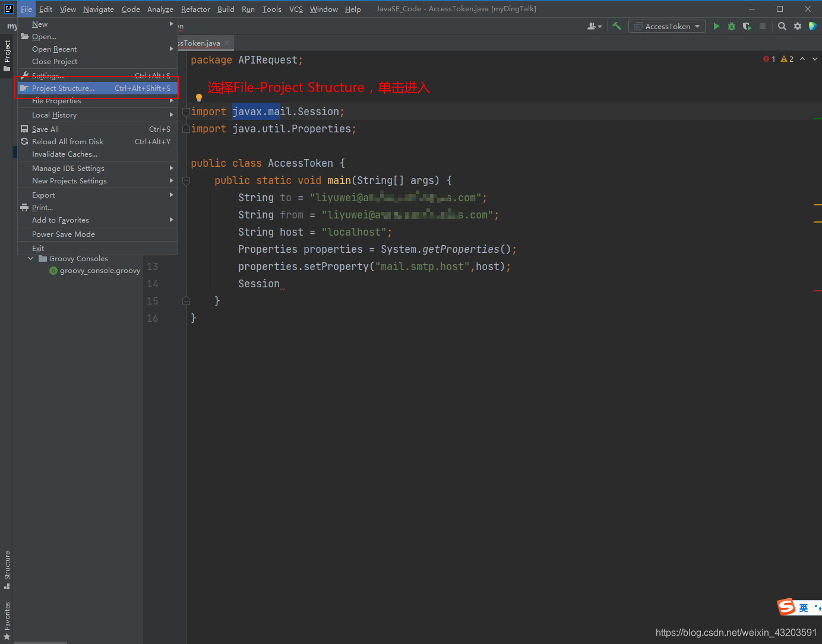Build project with the hammer icon
Viewport: 822px width, 644px height.
[617, 26]
